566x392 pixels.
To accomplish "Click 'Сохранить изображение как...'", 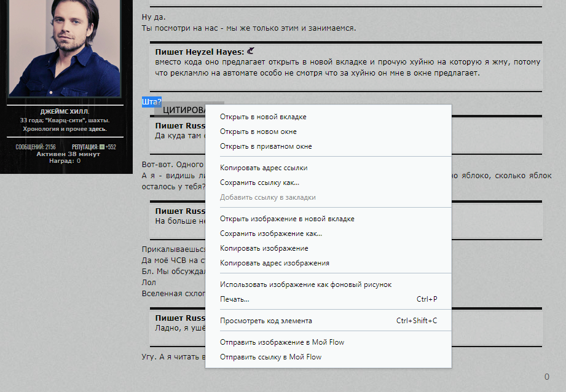I will tap(271, 233).
